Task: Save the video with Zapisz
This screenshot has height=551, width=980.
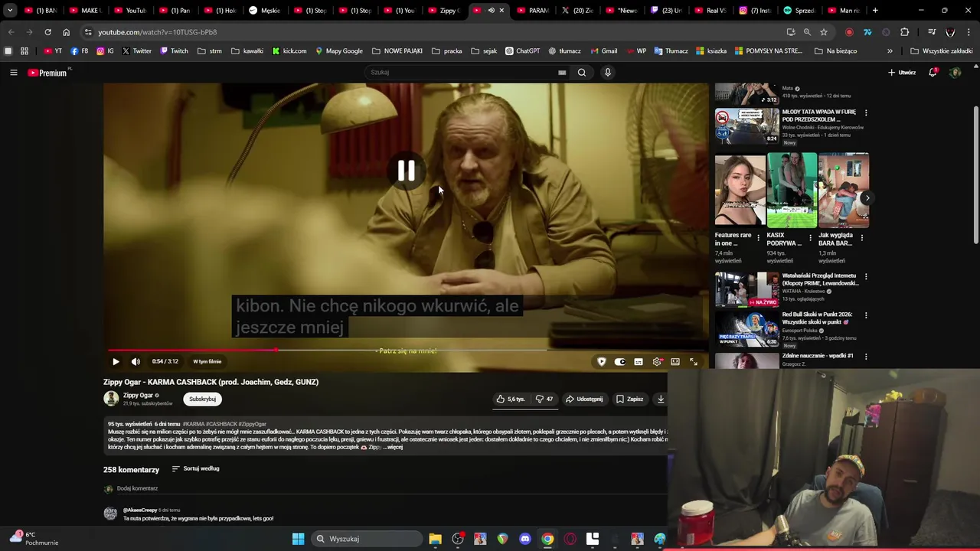Action: [629, 399]
